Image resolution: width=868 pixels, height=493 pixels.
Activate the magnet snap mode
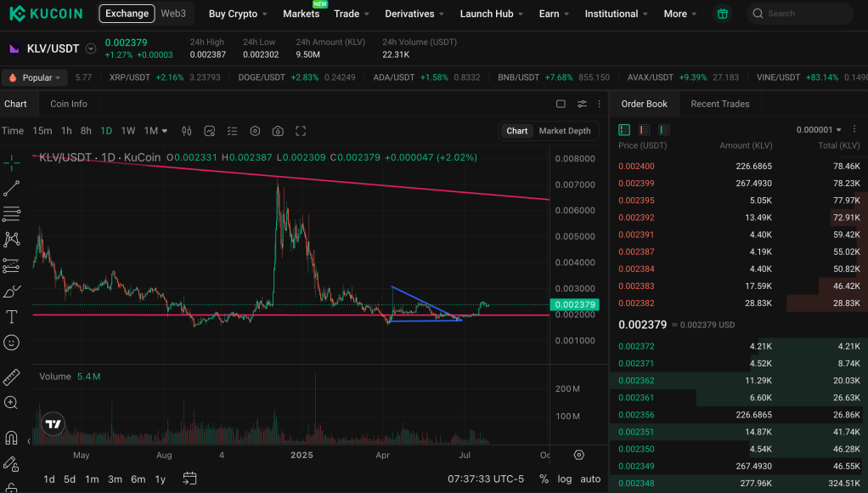click(x=12, y=439)
